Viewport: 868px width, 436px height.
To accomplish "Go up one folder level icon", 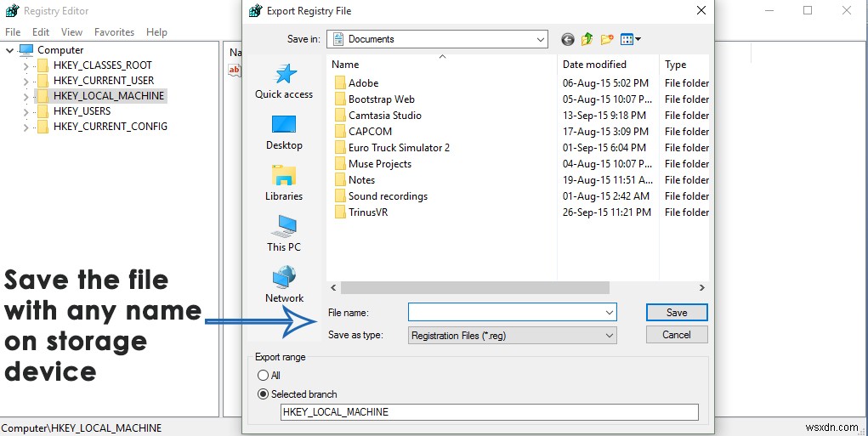I will (587, 39).
